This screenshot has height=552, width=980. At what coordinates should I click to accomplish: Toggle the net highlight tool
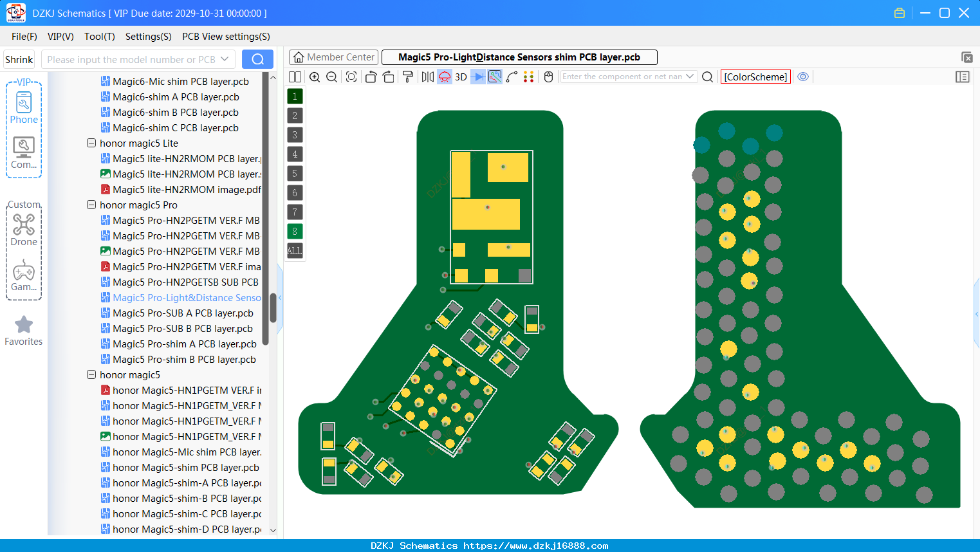495,77
